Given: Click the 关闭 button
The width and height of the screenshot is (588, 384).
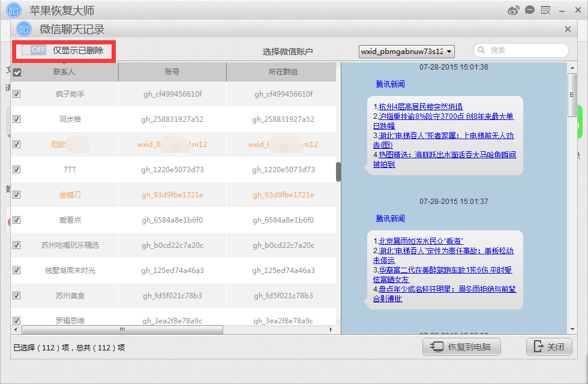Looking at the screenshot, I should pyautogui.click(x=550, y=347).
